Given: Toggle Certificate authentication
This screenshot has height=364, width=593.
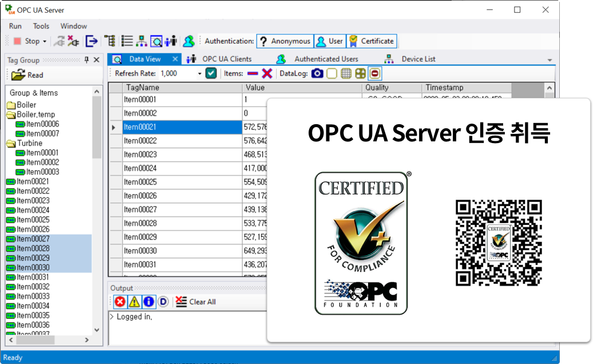Looking at the screenshot, I should pos(371,41).
